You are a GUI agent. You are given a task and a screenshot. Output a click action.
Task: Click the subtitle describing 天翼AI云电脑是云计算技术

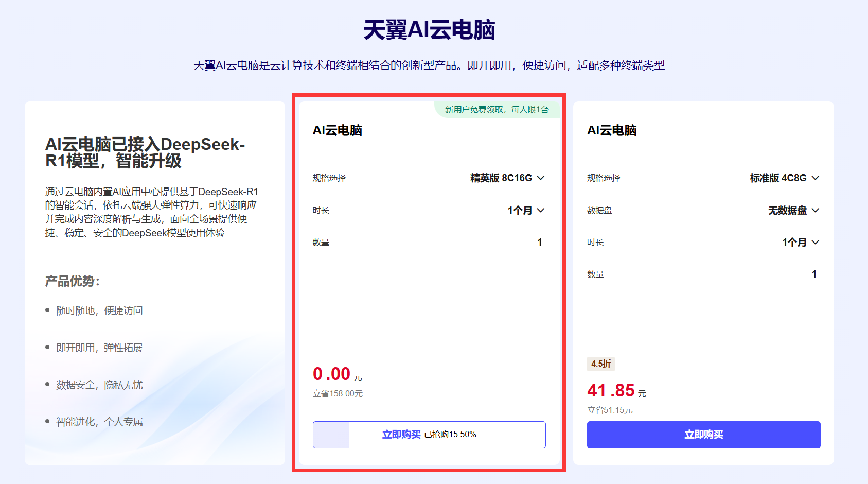[x=429, y=65]
